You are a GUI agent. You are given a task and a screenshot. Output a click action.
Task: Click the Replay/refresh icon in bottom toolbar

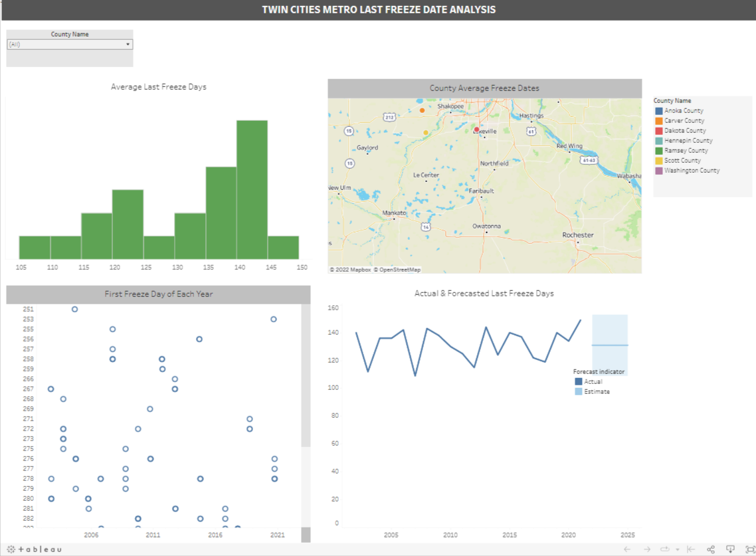pos(664,549)
